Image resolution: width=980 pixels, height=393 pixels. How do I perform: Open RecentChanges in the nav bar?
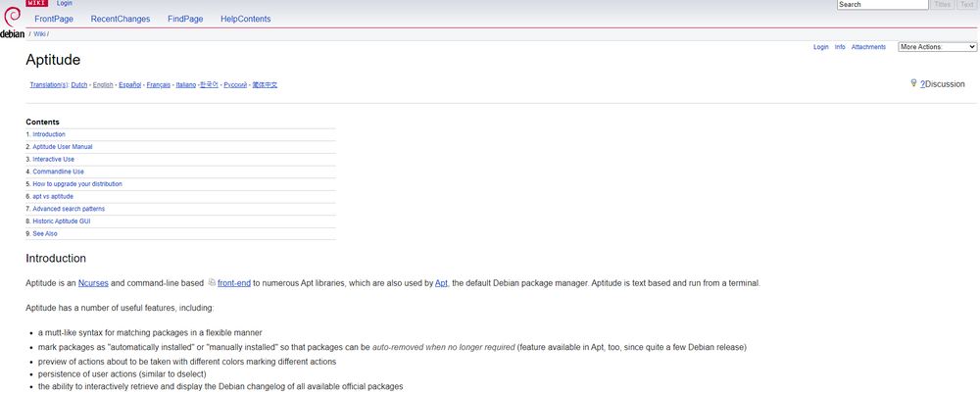point(121,19)
